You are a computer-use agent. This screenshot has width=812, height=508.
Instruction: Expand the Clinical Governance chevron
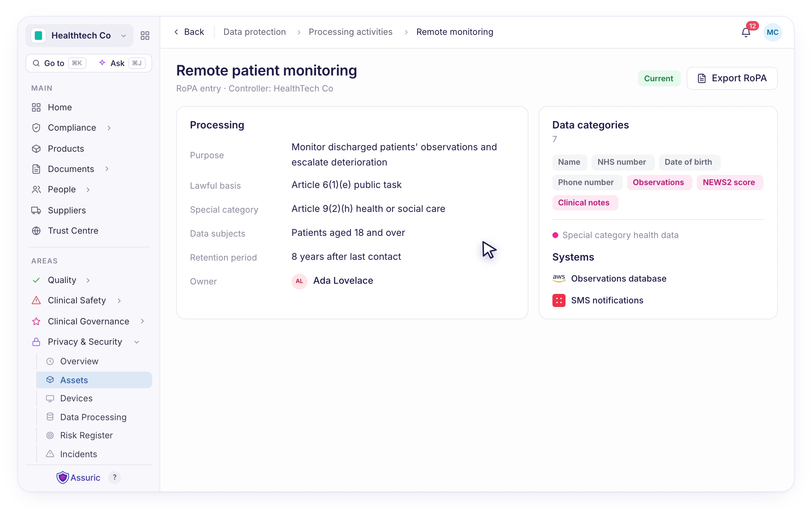click(x=142, y=321)
